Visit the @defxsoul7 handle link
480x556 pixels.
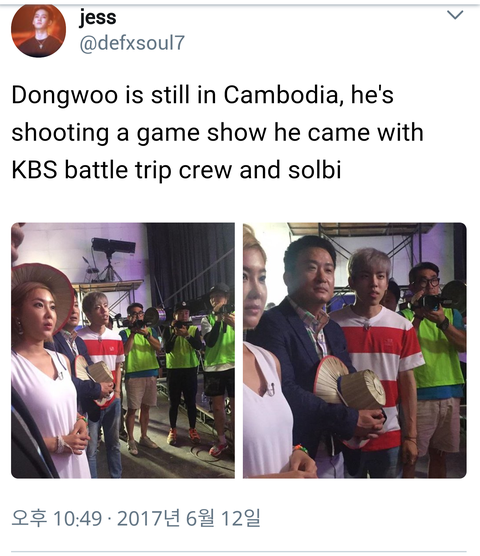pos(132,43)
